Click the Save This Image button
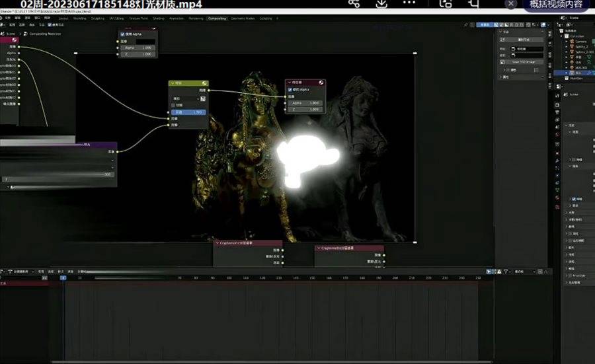Image resolution: width=595 pixels, height=364 pixels. pyautogui.click(x=526, y=62)
